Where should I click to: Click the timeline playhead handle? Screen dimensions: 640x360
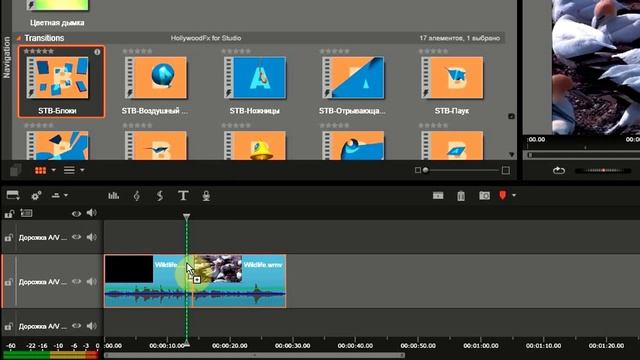coord(186,217)
